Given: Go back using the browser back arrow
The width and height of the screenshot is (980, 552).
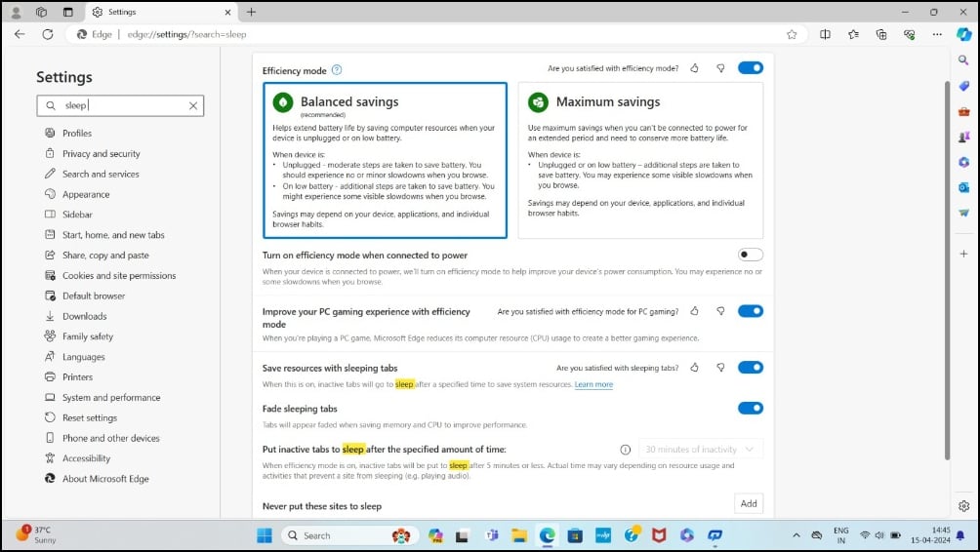Looking at the screenshot, I should [x=20, y=34].
